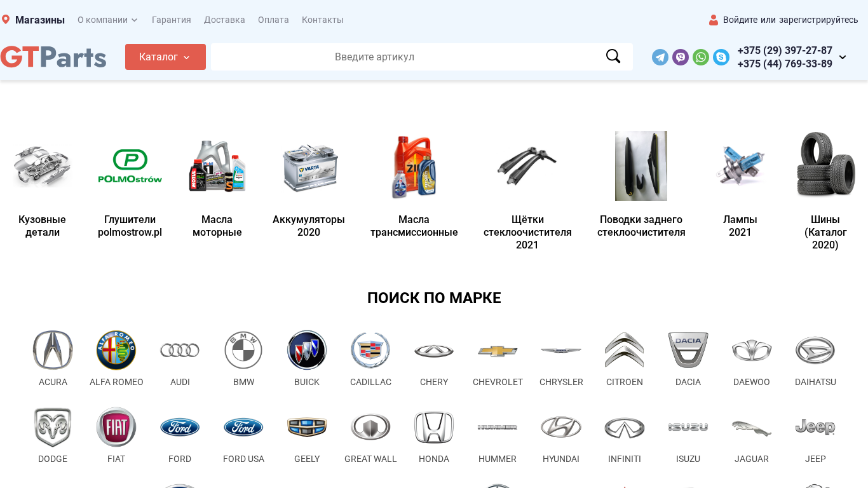
Task: Click the GTParts logo
Action: click(x=53, y=57)
